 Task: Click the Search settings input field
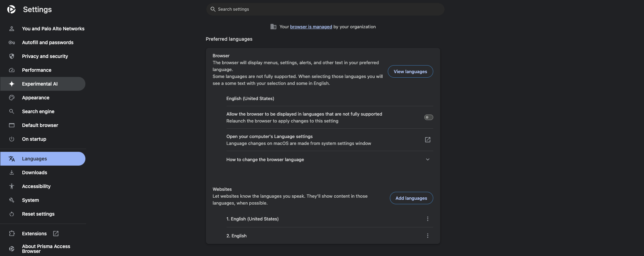(325, 9)
